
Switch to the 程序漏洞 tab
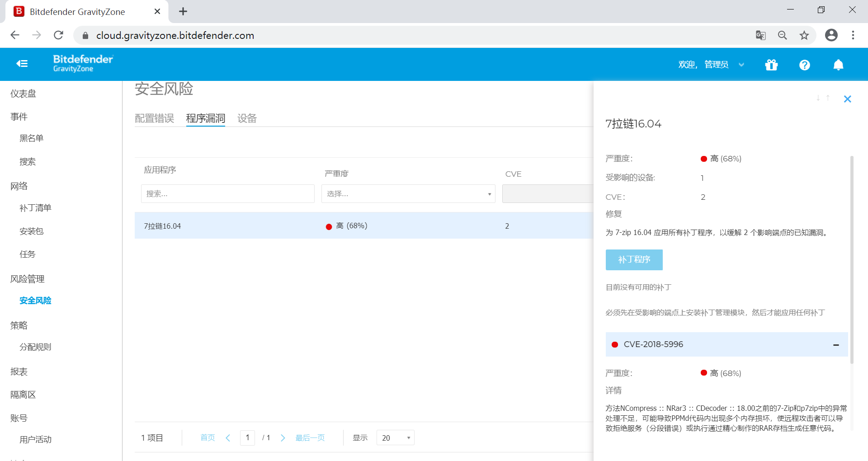point(206,118)
